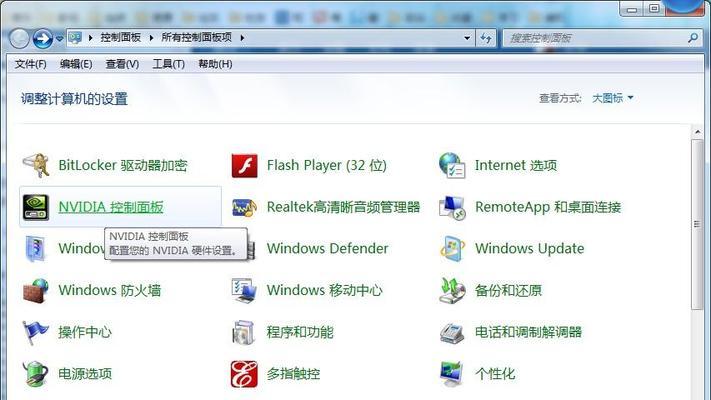The height and width of the screenshot is (400, 711).
Task: Open the Realtek audio manager icon
Action: pyautogui.click(x=244, y=207)
